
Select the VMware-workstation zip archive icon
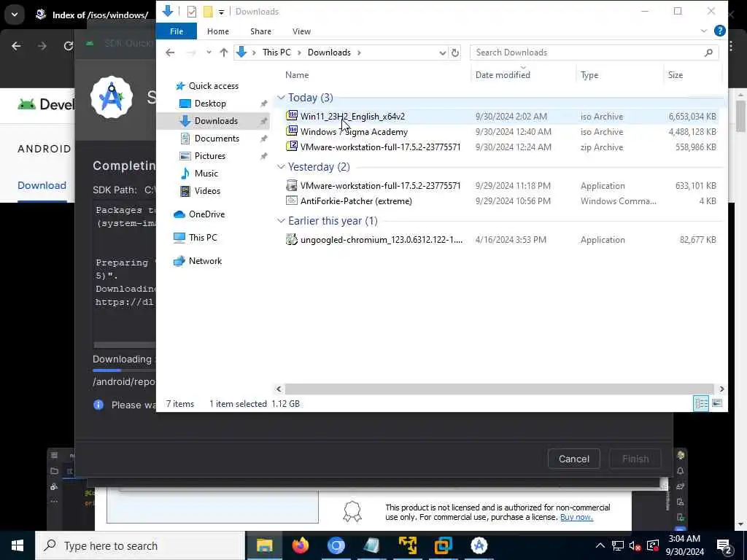point(292,147)
